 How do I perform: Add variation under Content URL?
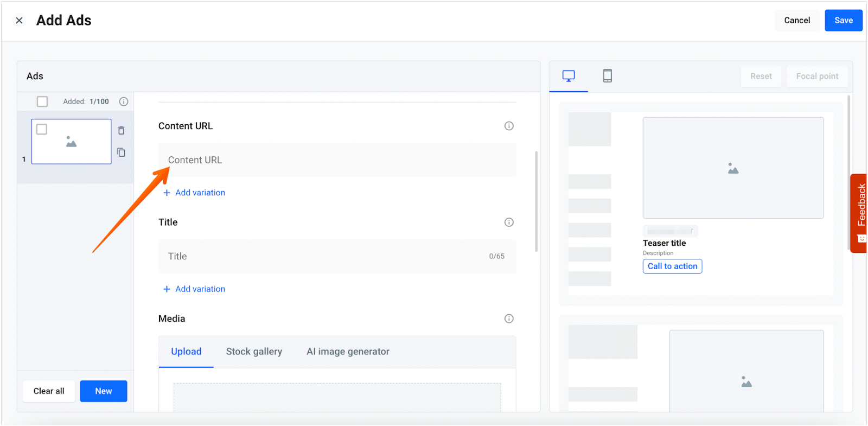194,193
